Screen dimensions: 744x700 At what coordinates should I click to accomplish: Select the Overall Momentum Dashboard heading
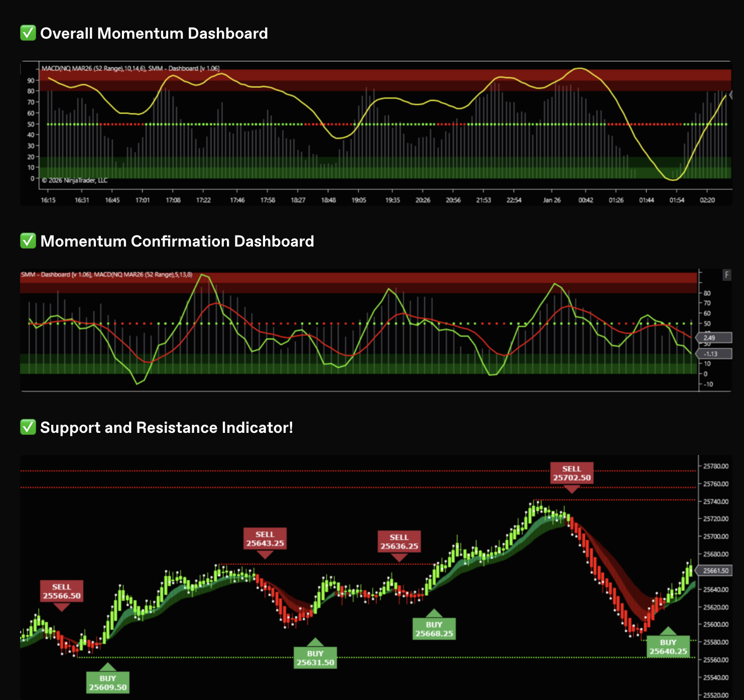(154, 33)
